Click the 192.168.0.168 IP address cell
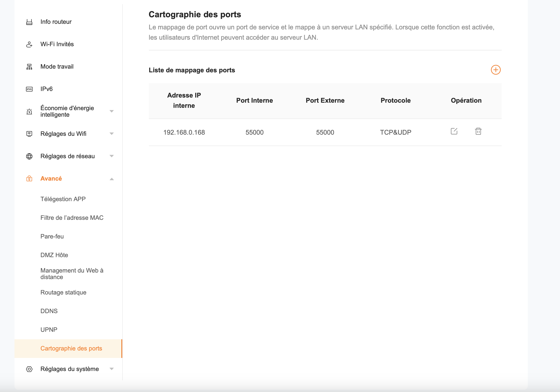Screen dimensions: 560x392 (184, 133)
